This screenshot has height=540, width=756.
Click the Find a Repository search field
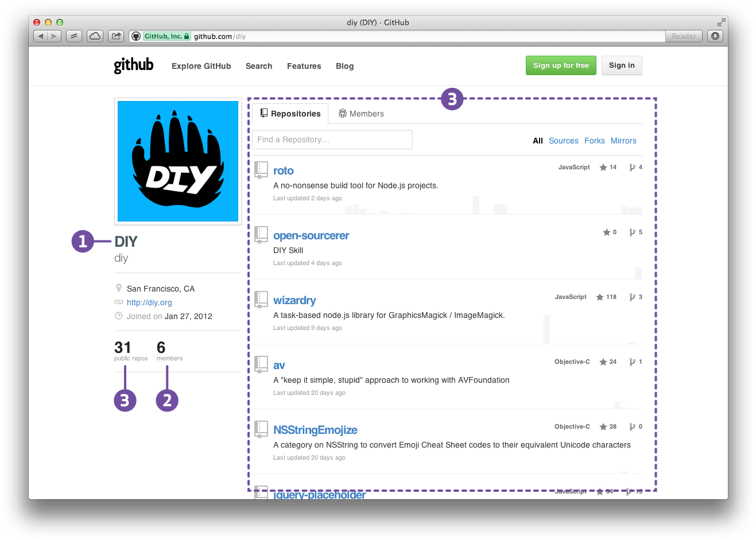tap(332, 139)
